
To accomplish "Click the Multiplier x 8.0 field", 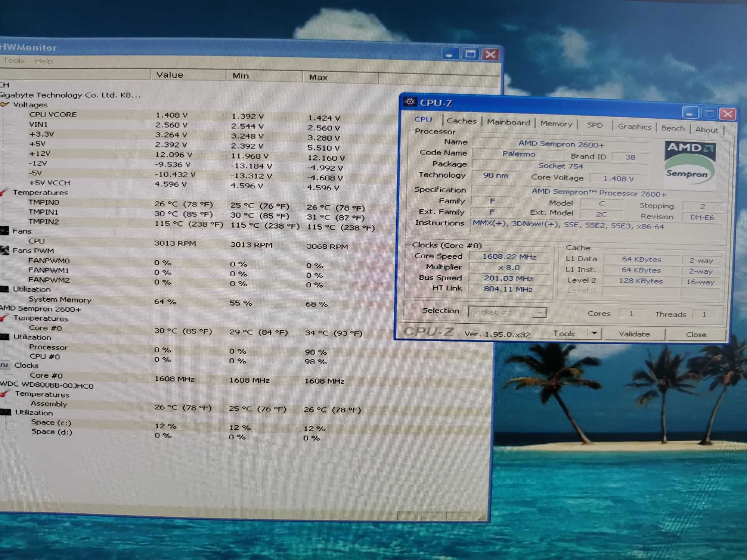I will (509, 267).
